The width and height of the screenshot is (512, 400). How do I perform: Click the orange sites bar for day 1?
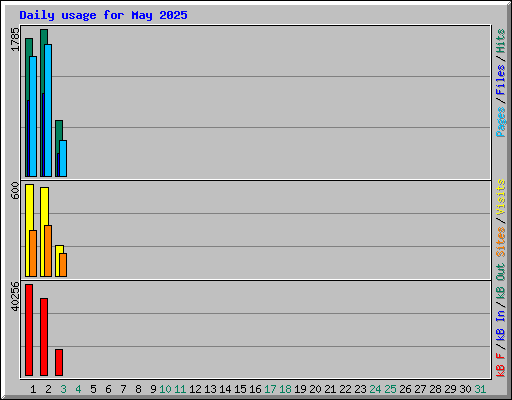click(x=33, y=253)
